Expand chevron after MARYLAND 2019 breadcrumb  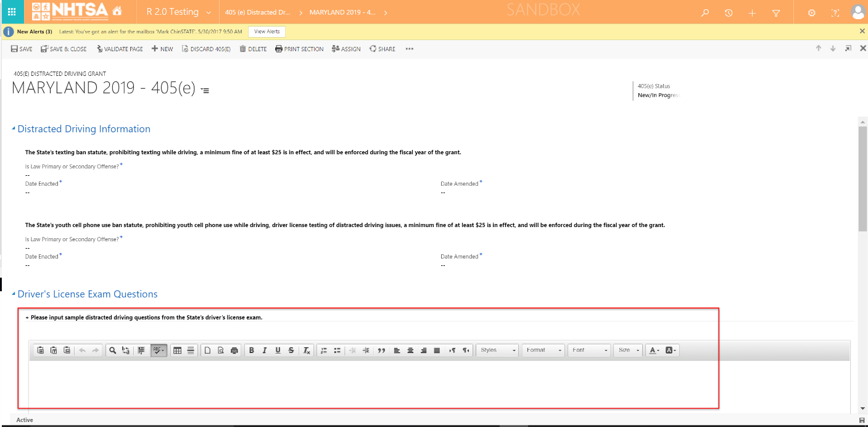[x=386, y=12]
